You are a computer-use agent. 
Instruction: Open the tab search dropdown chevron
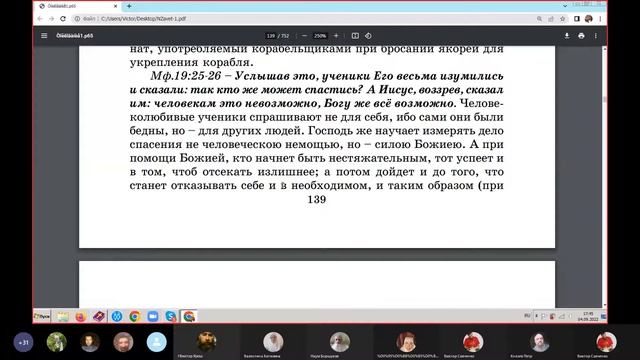click(x=565, y=6)
